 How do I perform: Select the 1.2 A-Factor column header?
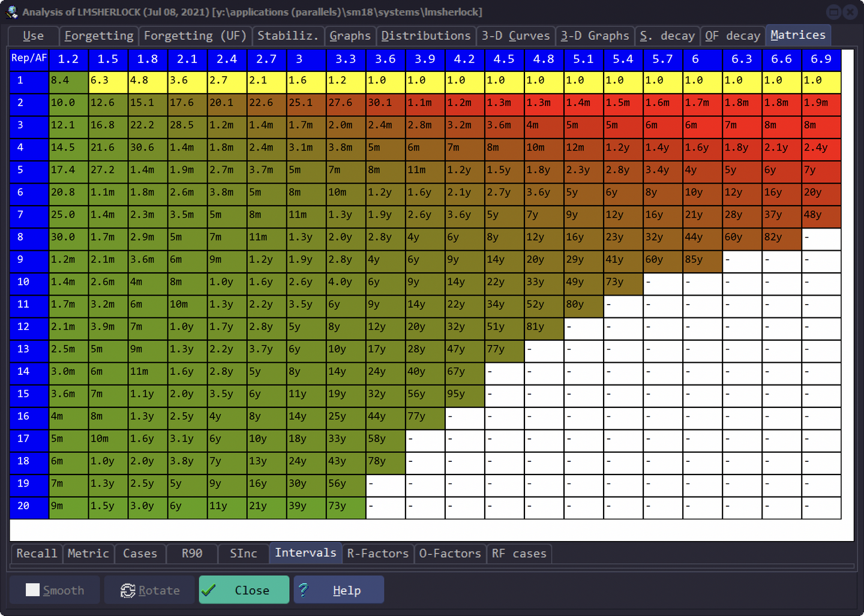click(x=68, y=59)
